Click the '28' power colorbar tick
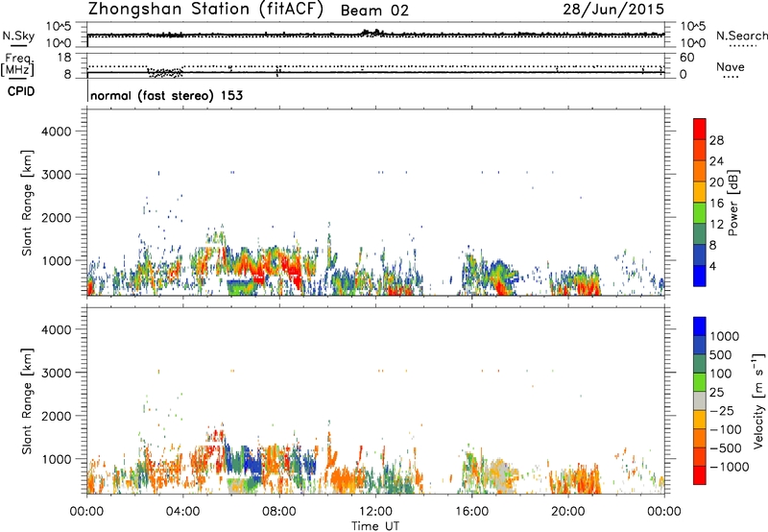The height and width of the screenshot is (532, 768). point(716,140)
